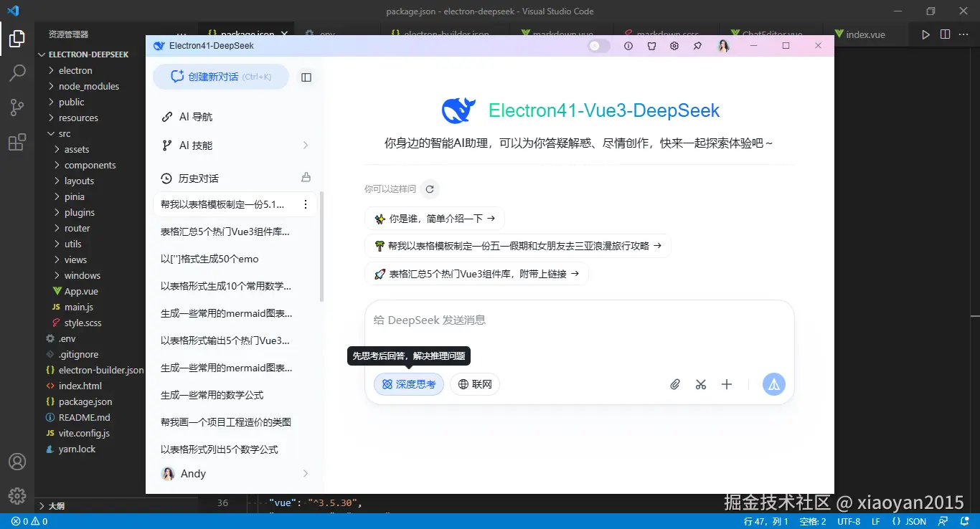The image size is (980, 529).
Task: Enable the 深度思考 deep thinking mode
Action: pyautogui.click(x=408, y=384)
